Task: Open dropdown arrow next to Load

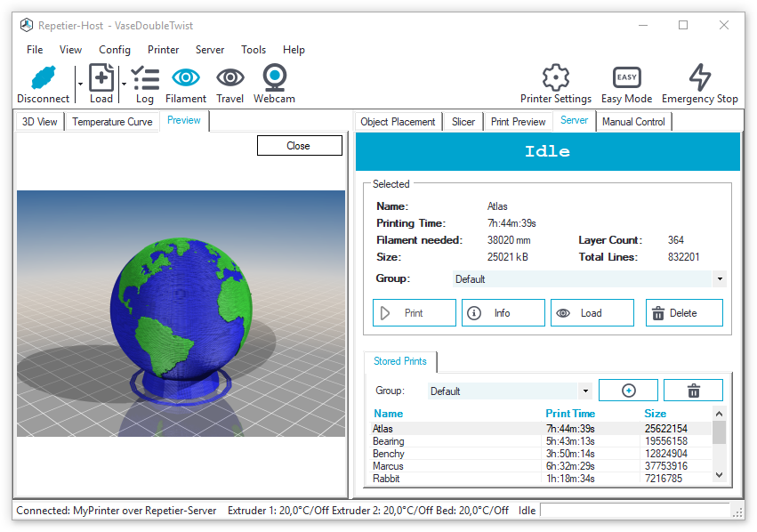Action: pyautogui.click(x=124, y=84)
